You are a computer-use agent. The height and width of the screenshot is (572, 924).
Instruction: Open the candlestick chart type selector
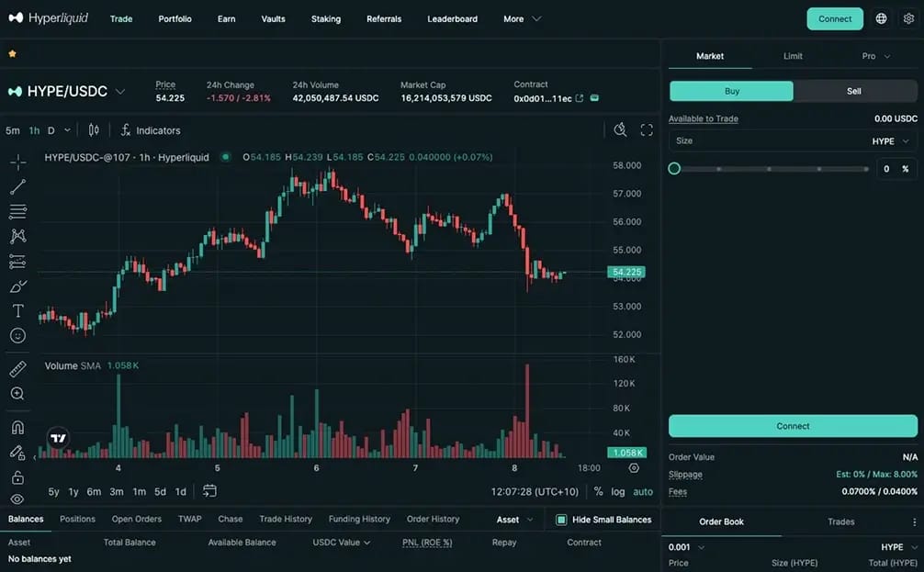94,130
